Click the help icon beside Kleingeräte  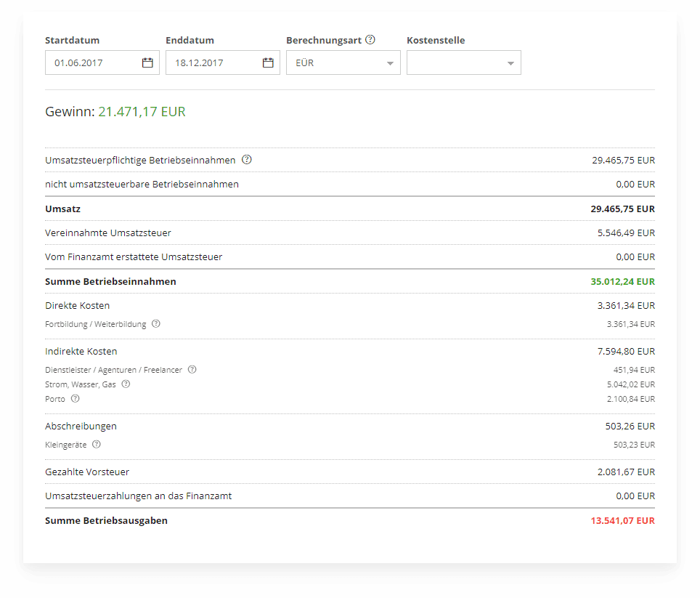[97, 445]
